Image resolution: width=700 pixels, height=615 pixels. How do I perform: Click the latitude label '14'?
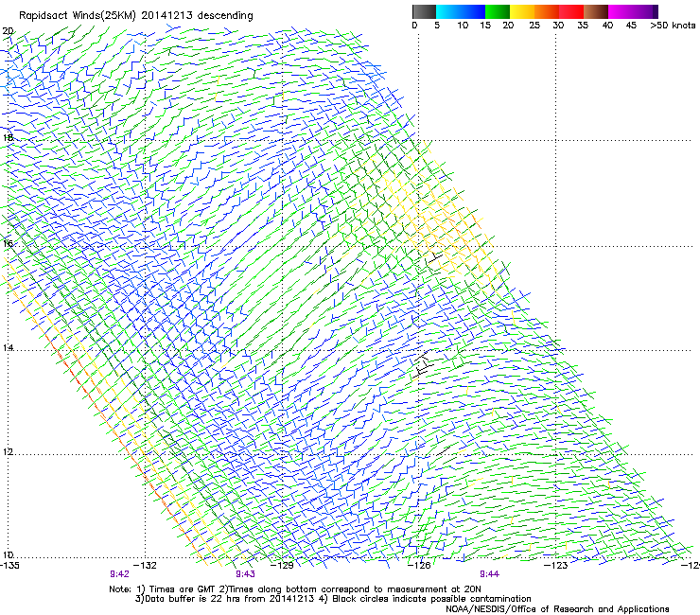(x=8, y=347)
